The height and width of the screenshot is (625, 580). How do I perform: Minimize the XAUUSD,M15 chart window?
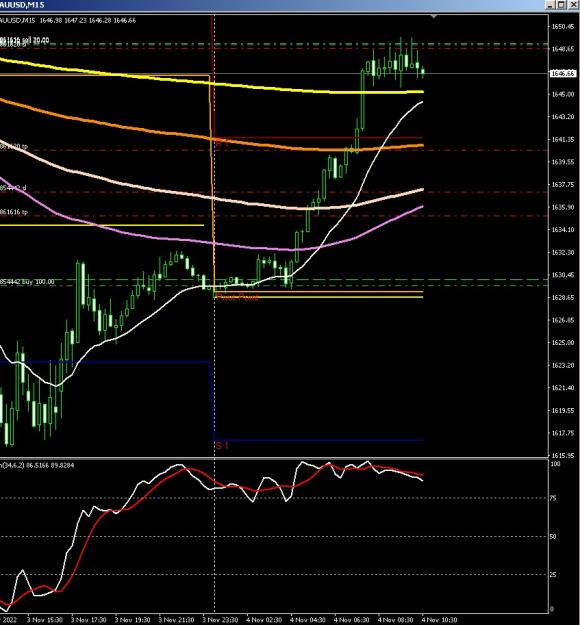[x=551, y=5]
